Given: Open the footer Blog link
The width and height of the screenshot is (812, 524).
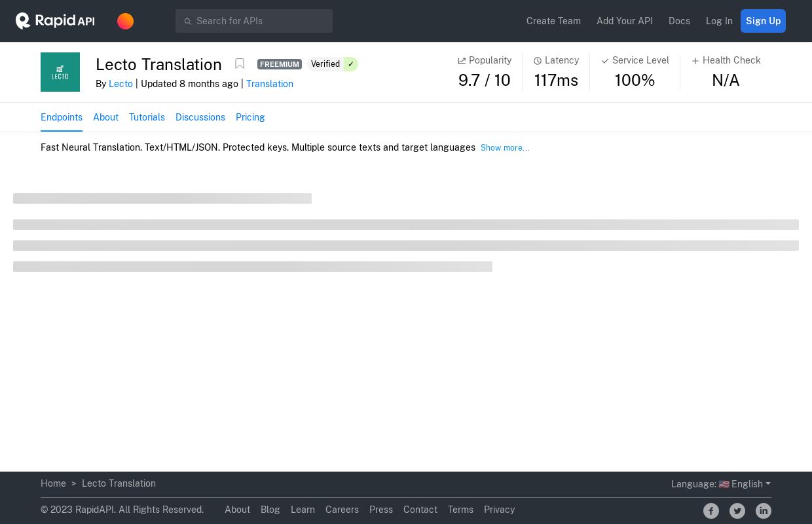Looking at the screenshot, I should point(270,510).
